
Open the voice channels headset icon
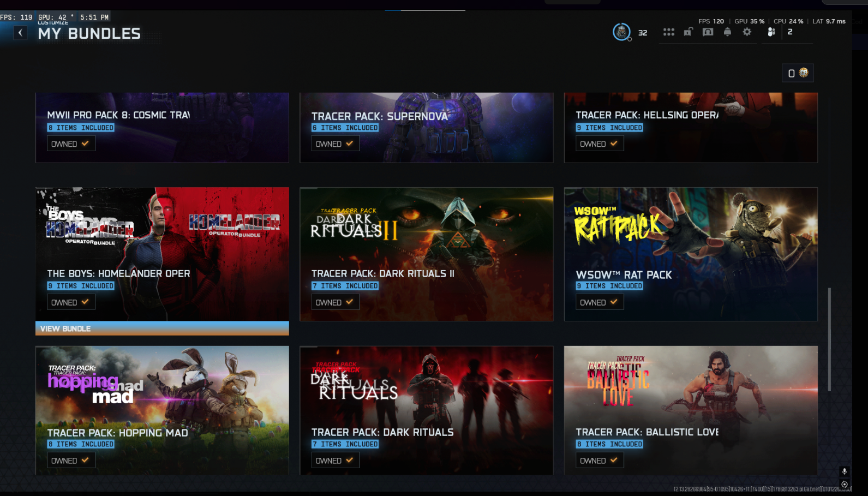point(708,32)
